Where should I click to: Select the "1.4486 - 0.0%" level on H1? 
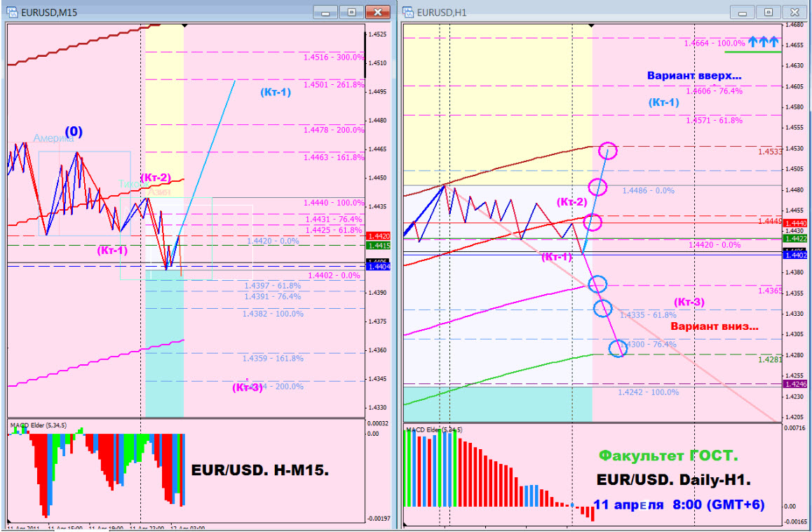pos(649,190)
